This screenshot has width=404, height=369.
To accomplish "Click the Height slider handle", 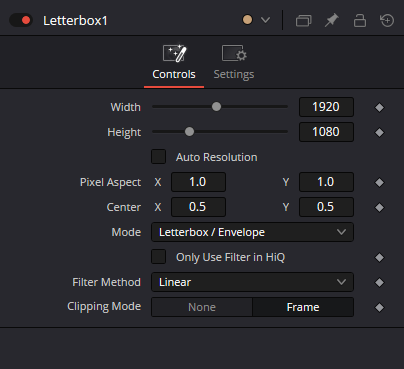I will click(189, 132).
